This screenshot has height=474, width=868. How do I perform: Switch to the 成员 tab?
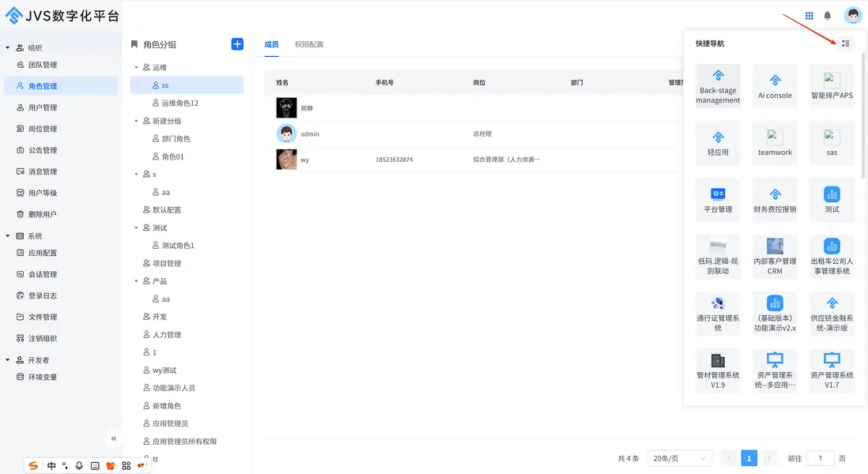(x=271, y=44)
